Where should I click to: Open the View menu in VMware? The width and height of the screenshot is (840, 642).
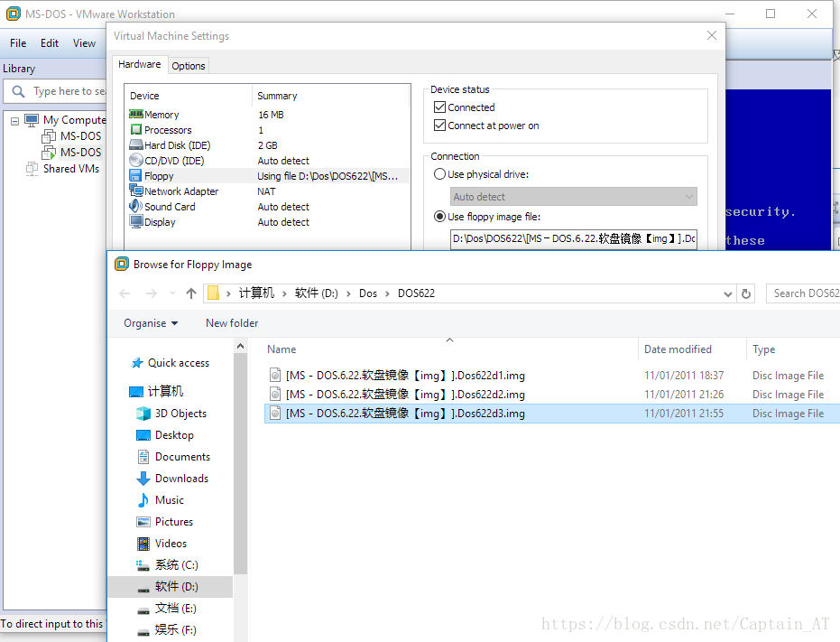coord(84,43)
